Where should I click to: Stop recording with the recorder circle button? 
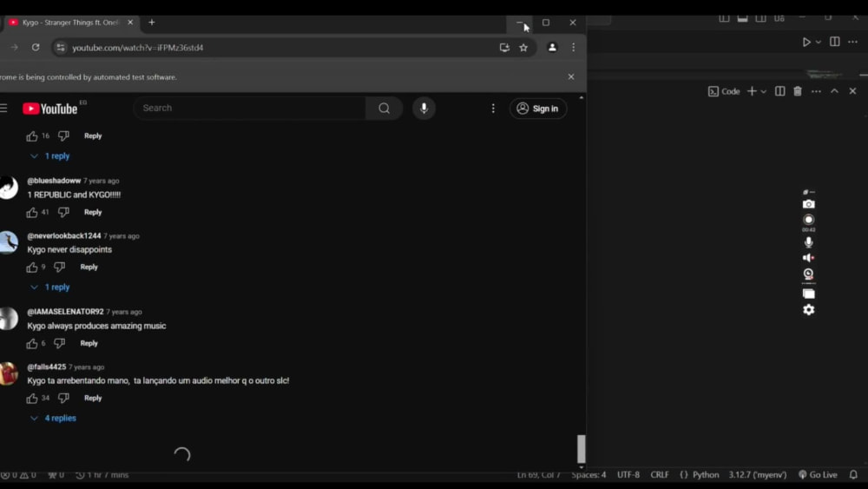(x=809, y=220)
